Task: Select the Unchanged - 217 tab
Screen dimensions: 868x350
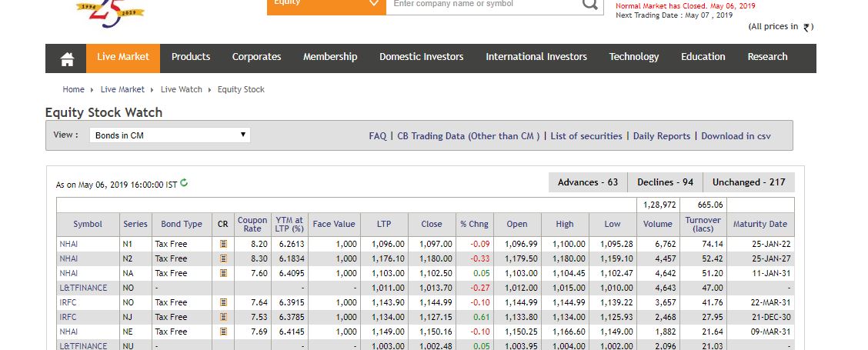Action: click(749, 182)
